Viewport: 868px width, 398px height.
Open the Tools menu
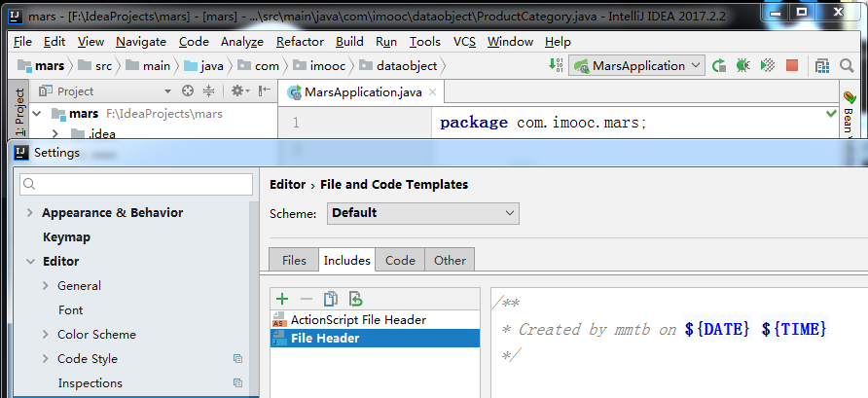tap(425, 42)
